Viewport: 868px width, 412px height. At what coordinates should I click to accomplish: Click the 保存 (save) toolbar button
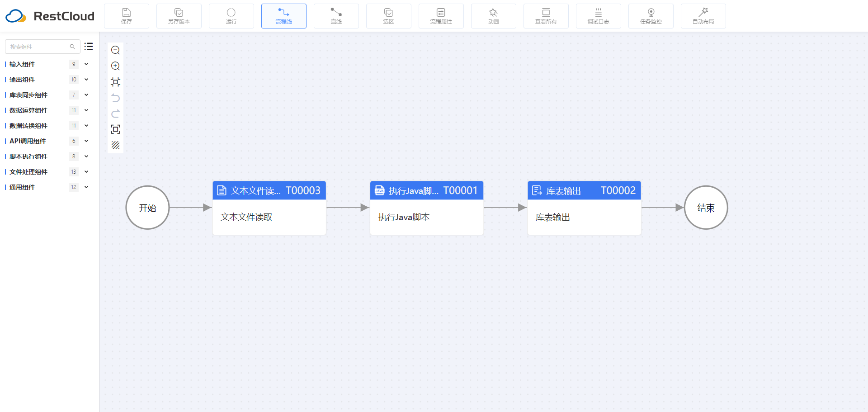pos(127,16)
